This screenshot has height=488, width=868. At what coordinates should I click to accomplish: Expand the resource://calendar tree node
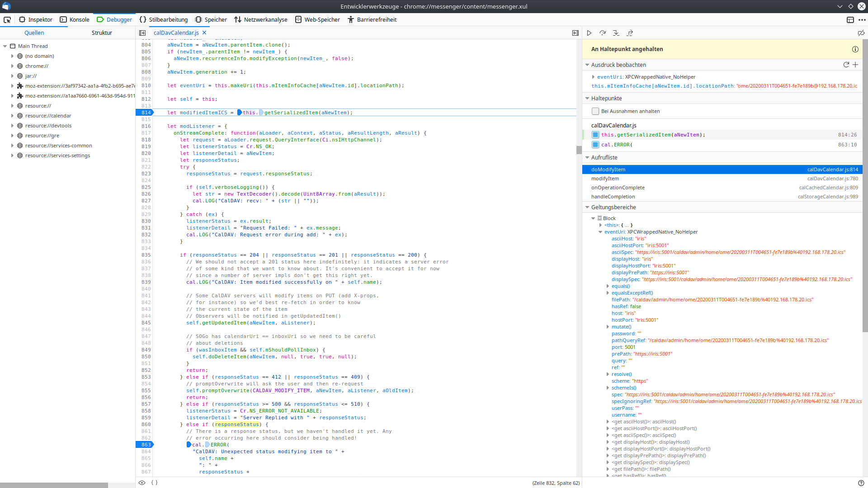click(12, 116)
